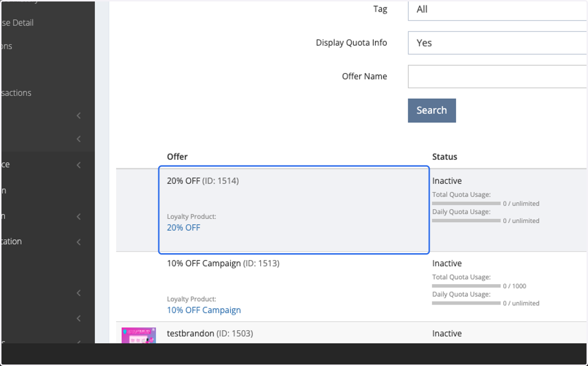Click Loyalty Product label under 10% OFF Campaign (ID: 1513)

192,299
